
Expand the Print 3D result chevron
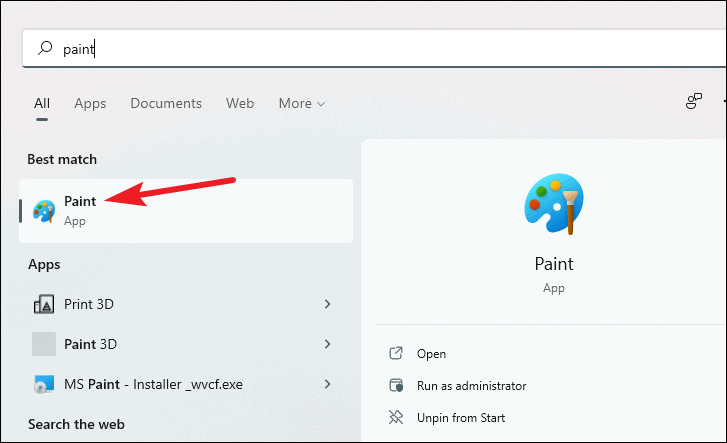327,304
